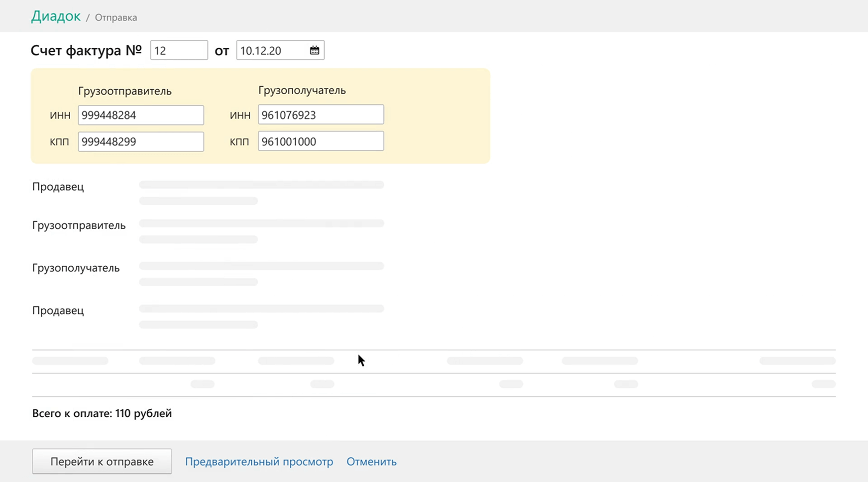
Task: Edit the Грузополучатель КПП field 961001000
Action: (321, 141)
